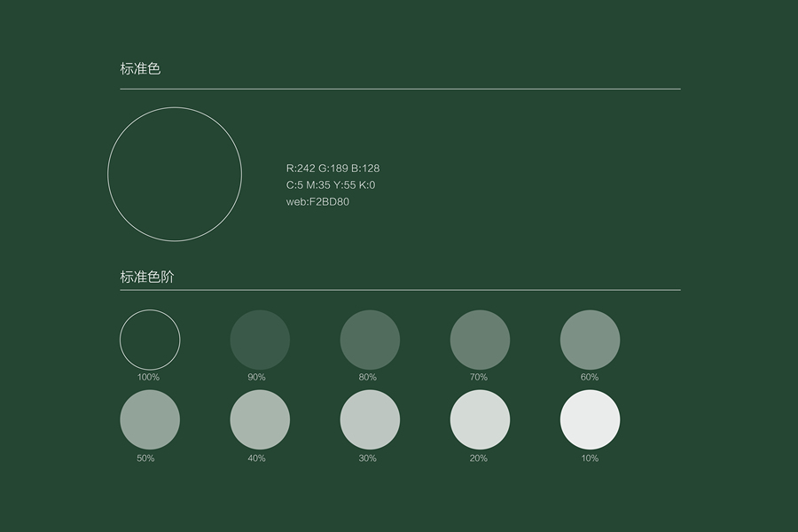The width and height of the screenshot is (798, 532).
Task: Click the C:5 M:35 Y:55 K:0 line
Action: [331, 184]
